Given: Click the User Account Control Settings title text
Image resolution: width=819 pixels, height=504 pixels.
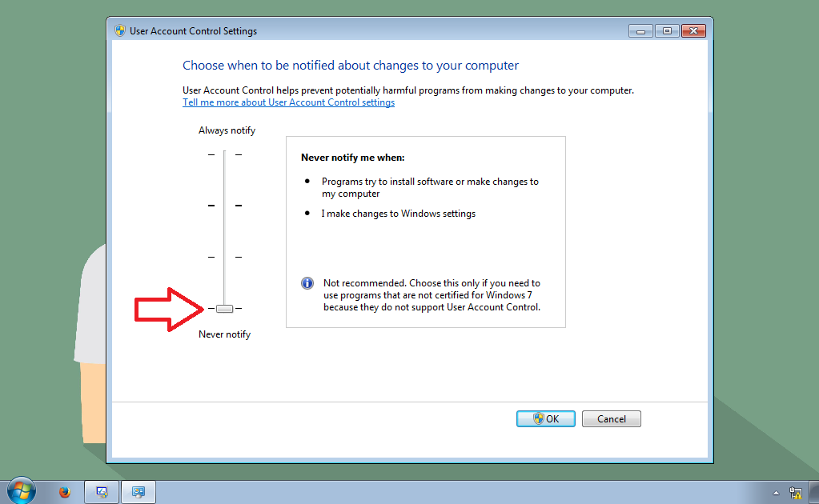Looking at the screenshot, I should 193,31.
